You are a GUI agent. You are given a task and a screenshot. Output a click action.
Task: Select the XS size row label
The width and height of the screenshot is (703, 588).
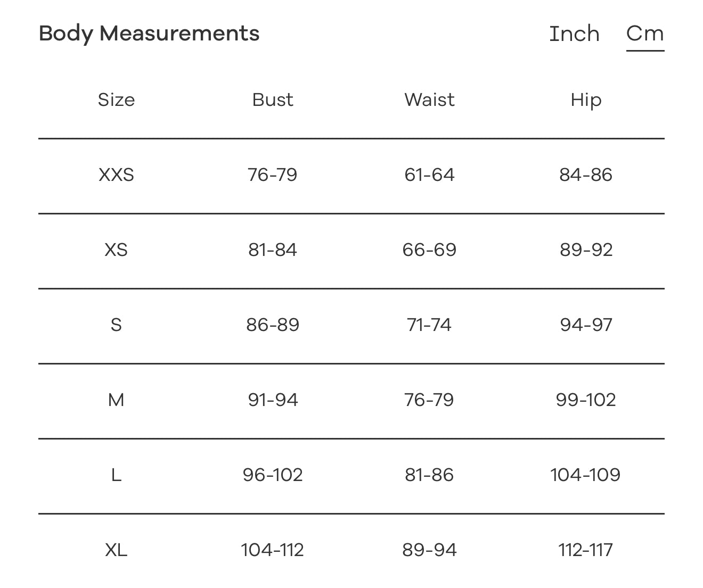pyautogui.click(x=116, y=250)
